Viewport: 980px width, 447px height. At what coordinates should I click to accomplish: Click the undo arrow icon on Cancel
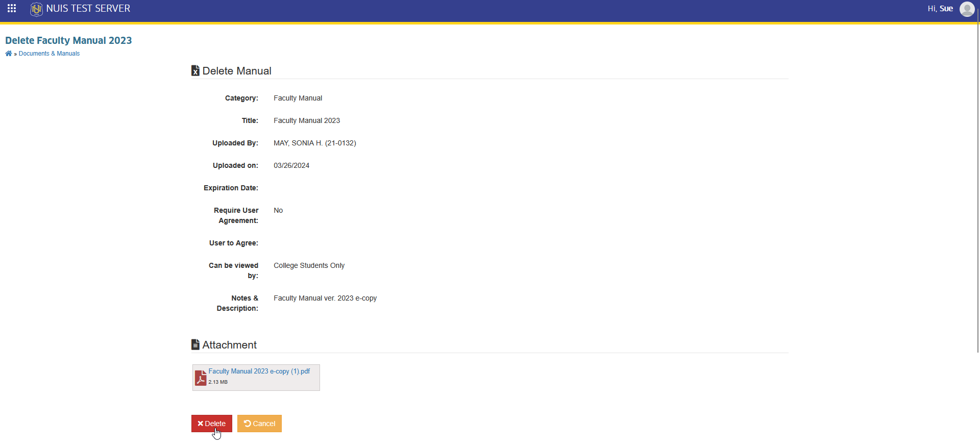[x=248, y=424]
